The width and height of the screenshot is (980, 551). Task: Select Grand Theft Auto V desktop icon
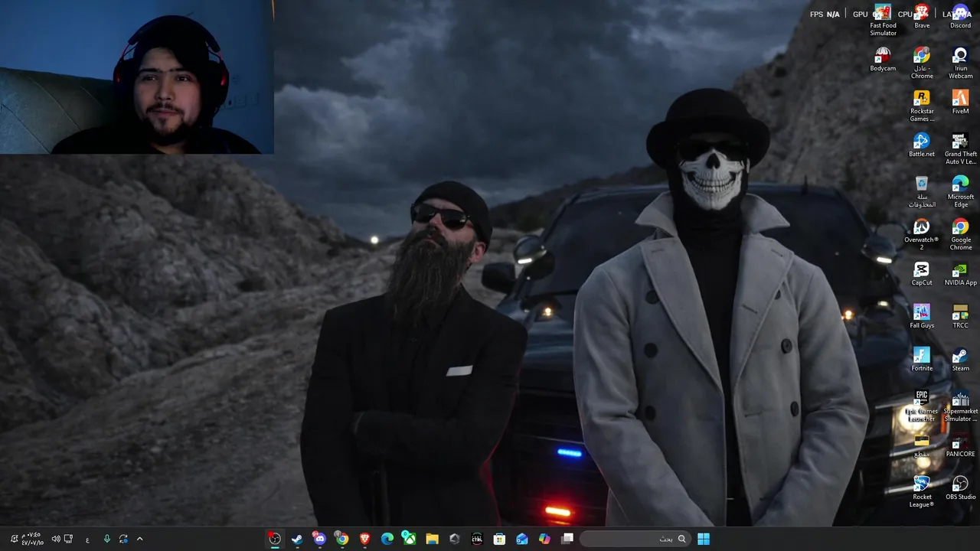960,149
